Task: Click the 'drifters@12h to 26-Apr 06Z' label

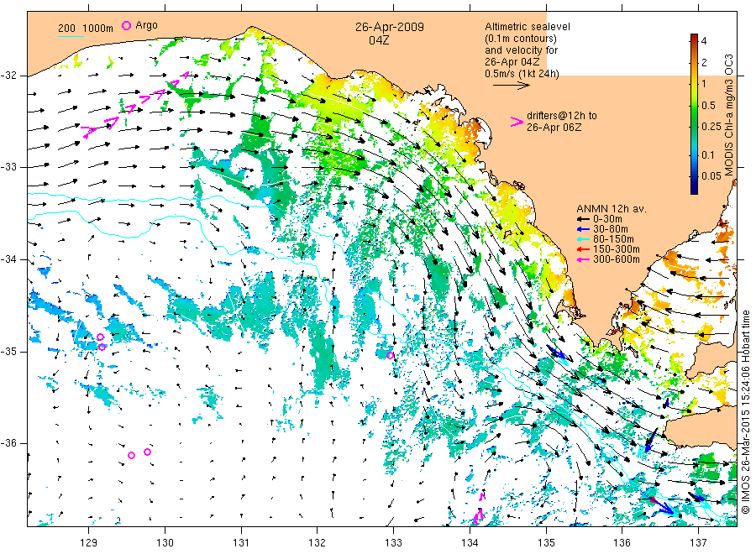Action: [x=562, y=121]
